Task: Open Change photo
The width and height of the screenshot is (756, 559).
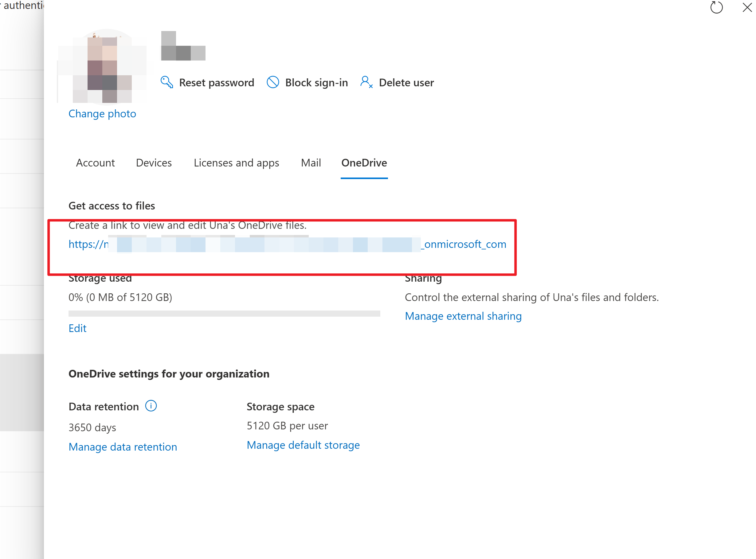Action: 102,114
